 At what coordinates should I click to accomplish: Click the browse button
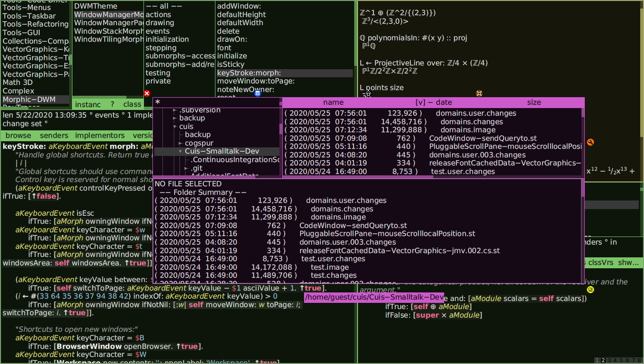18,136
